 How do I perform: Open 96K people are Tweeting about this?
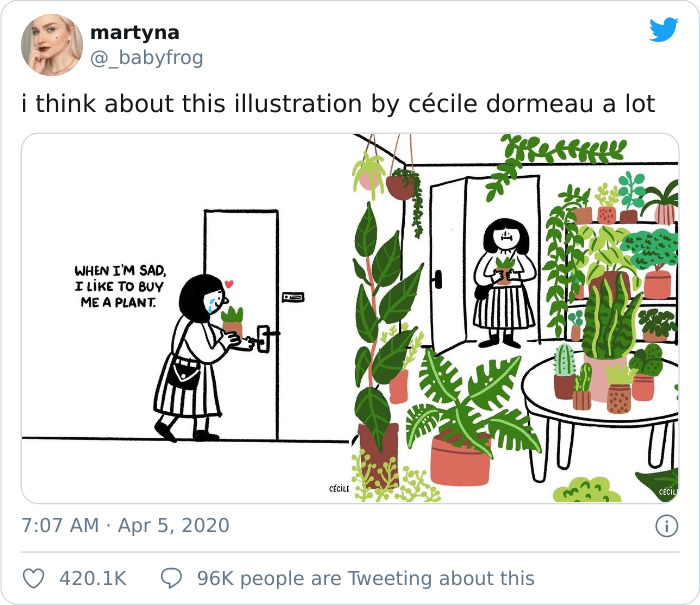(x=365, y=578)
